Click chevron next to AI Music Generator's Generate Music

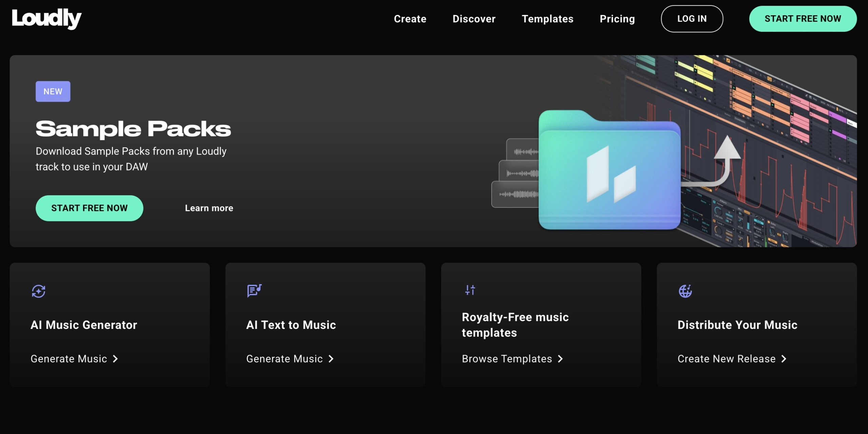point(115,359)
